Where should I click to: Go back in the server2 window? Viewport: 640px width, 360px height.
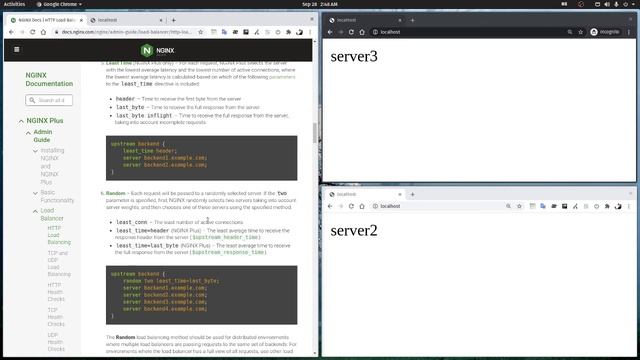[330, 206]
